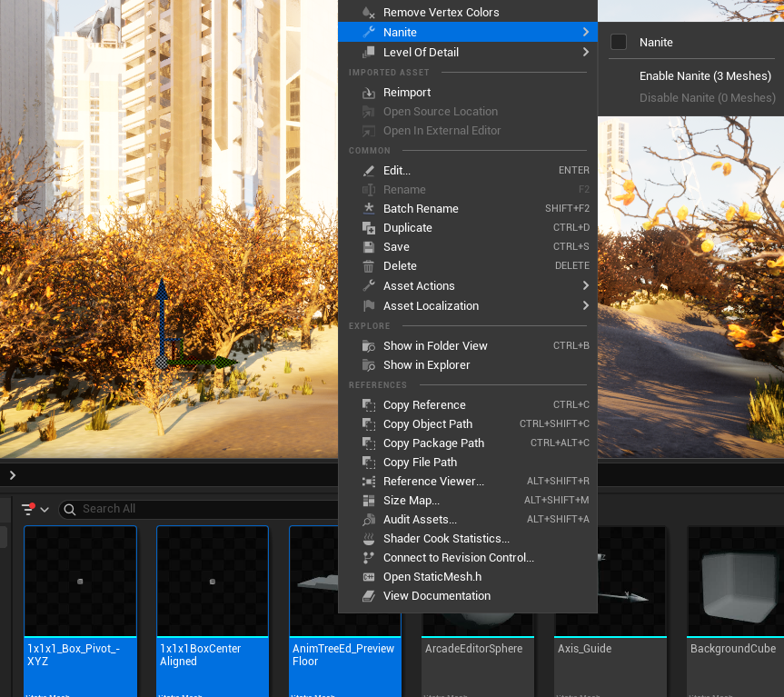Click Enable Nanite (3 Meshes)
This screenshot has height=697, width=784.
pyautogui.click(x=705, y=76)
